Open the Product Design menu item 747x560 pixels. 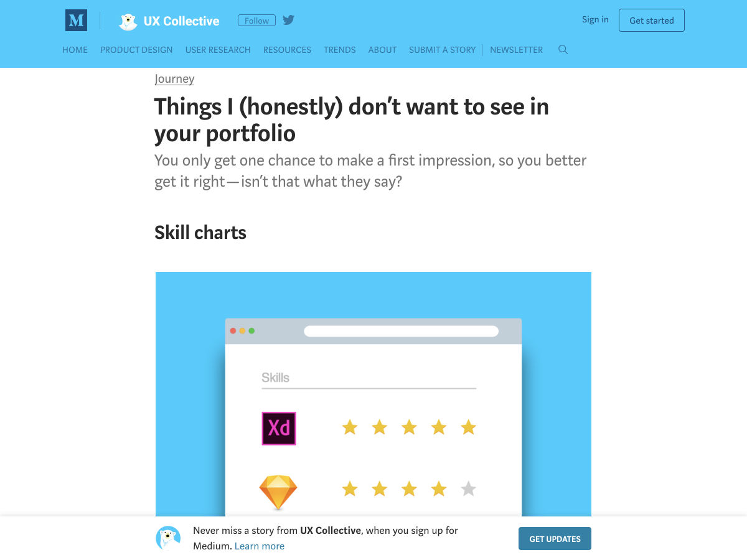coord(136,50)
